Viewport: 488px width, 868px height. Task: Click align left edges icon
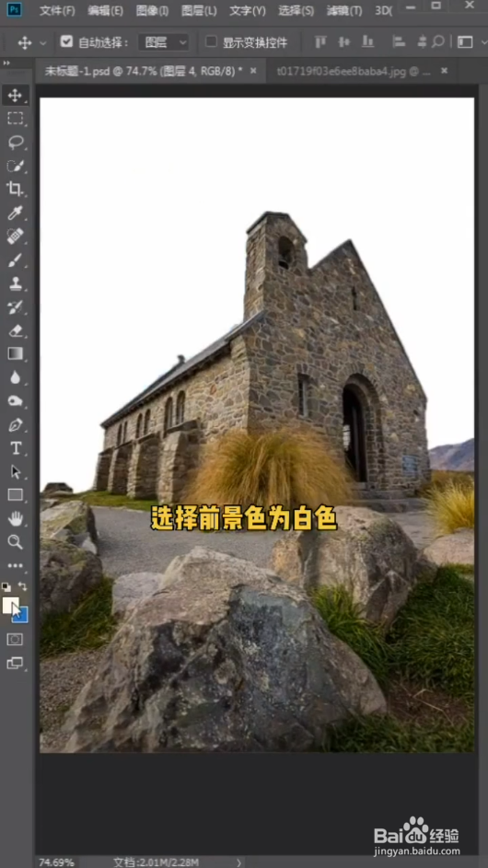point(399,42)
